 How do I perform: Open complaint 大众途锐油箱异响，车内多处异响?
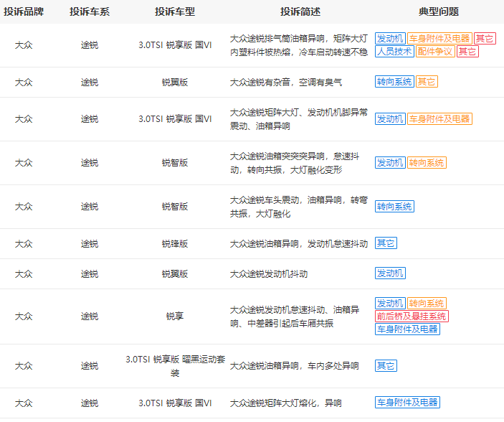pos(295,366)
